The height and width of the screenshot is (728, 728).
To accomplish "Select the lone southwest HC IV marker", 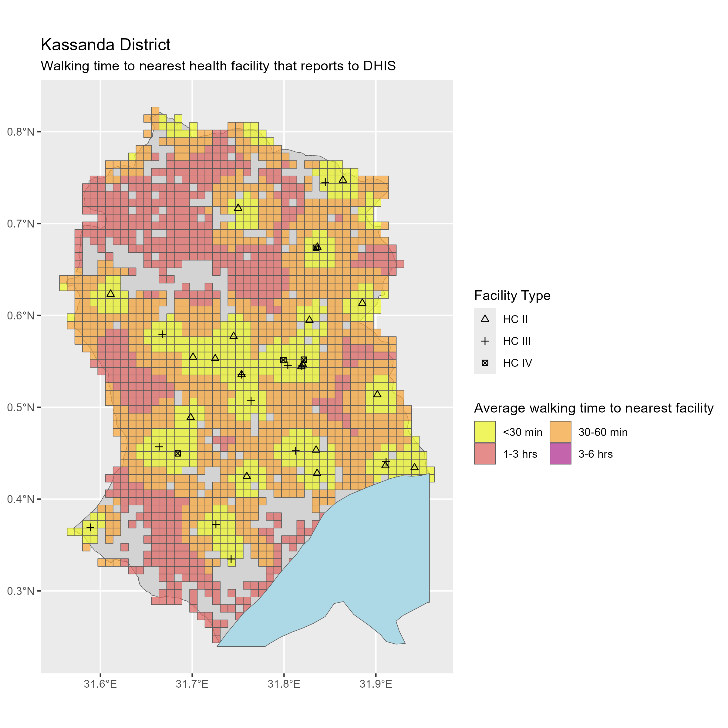I will 178,453.
